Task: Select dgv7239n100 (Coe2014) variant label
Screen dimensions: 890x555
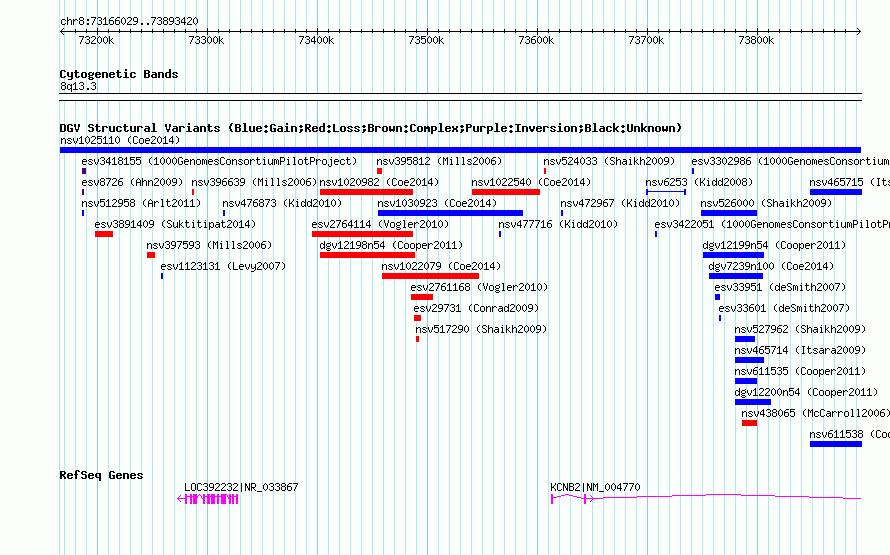Action: tap(771, 266)
